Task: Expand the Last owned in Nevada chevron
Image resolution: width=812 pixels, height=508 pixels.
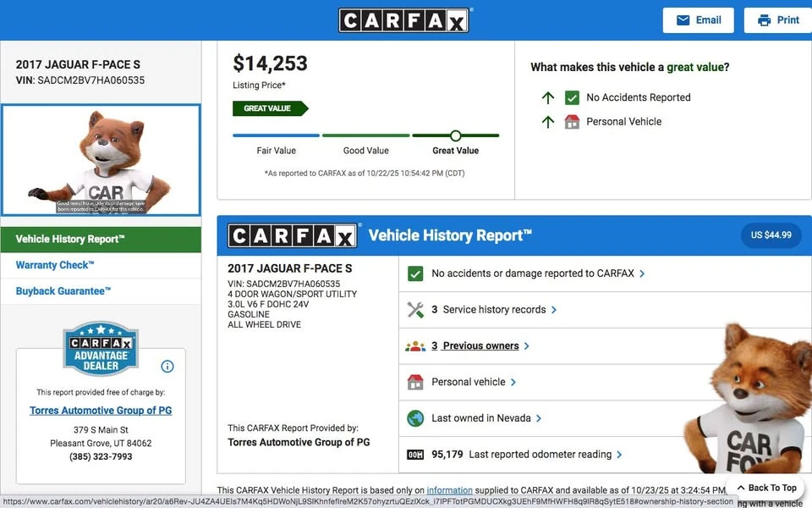Action: 539,418
